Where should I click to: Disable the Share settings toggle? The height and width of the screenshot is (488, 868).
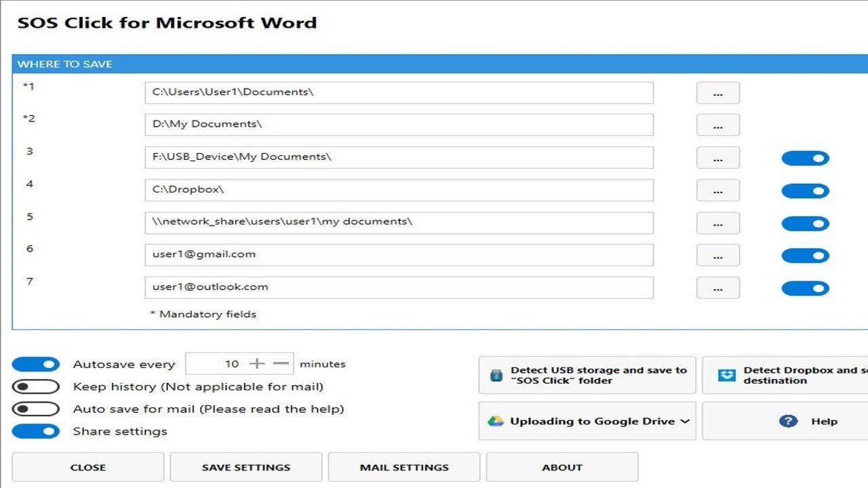tap(36, 432)
